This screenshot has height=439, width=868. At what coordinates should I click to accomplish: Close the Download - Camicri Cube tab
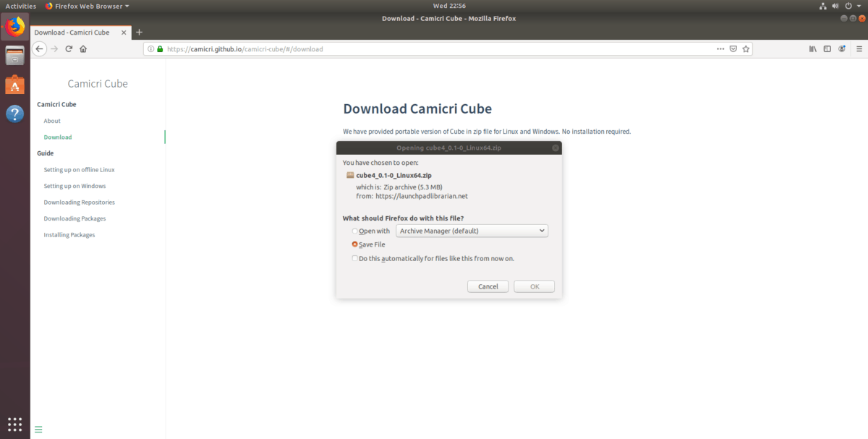click(124, 33)
